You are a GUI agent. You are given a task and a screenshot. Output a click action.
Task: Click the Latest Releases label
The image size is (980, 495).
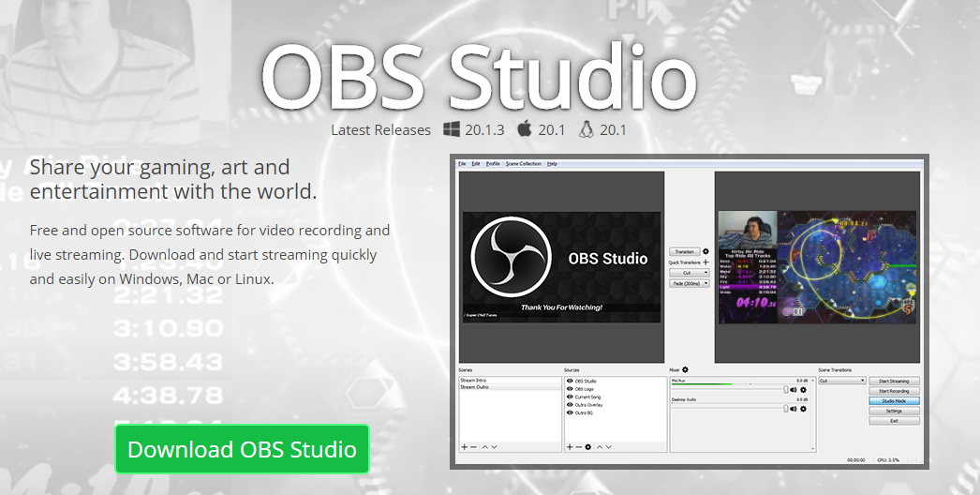[380, 130]
